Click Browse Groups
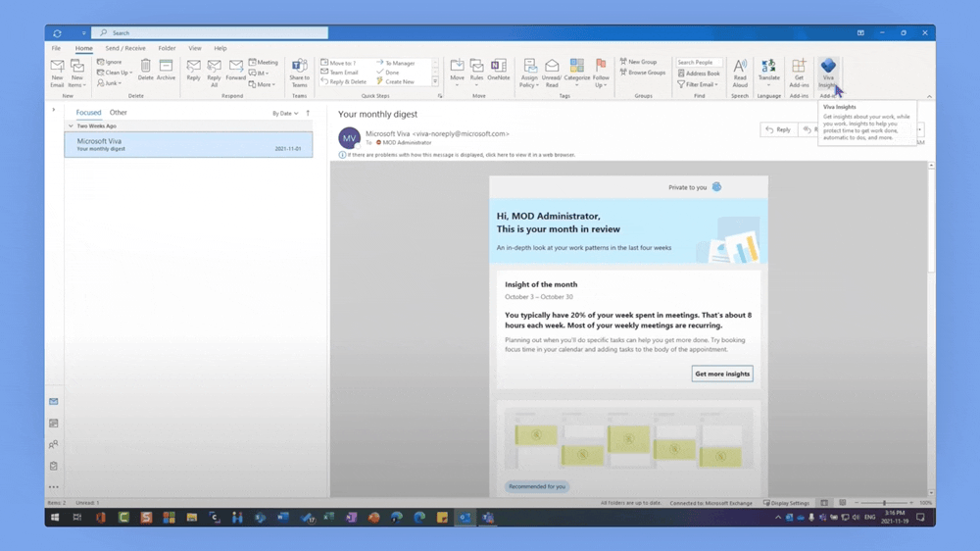 (643, 73)
